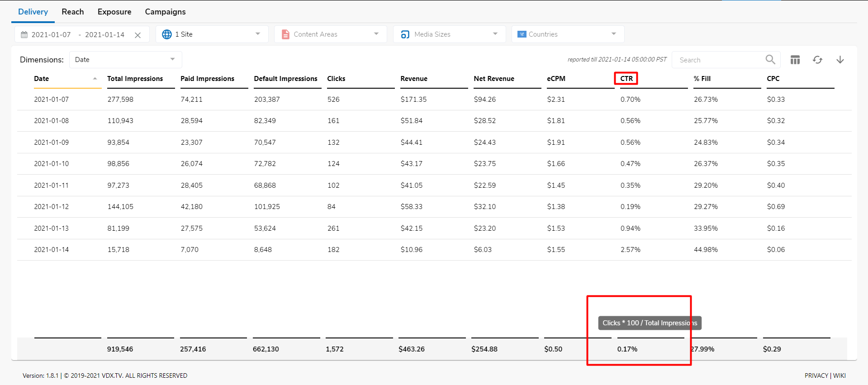Image resolution: width=868 pixels, height=385 pixels.
Task: Download report with the arrow icon
Action: click(x=840, y=60)
